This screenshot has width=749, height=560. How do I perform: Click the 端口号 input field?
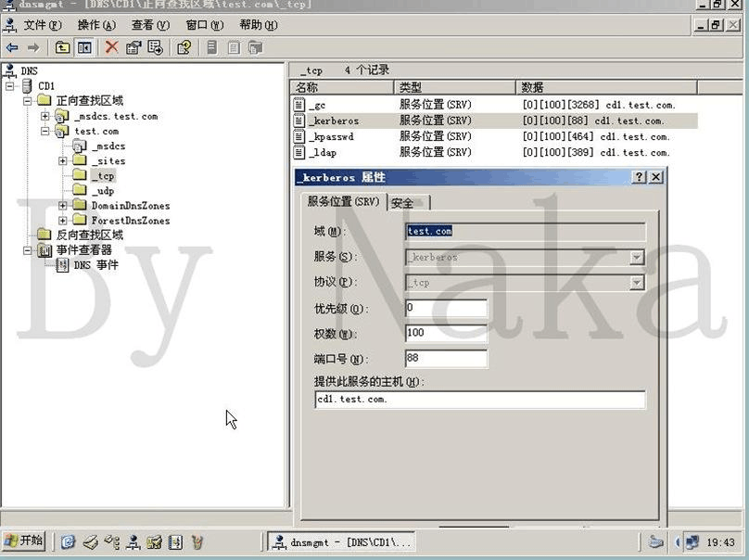pos(446,359)
